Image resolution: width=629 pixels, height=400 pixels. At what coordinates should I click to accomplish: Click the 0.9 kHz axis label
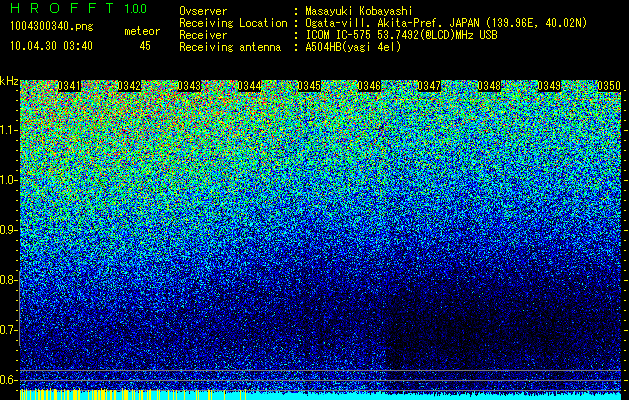tap(8, 230)
